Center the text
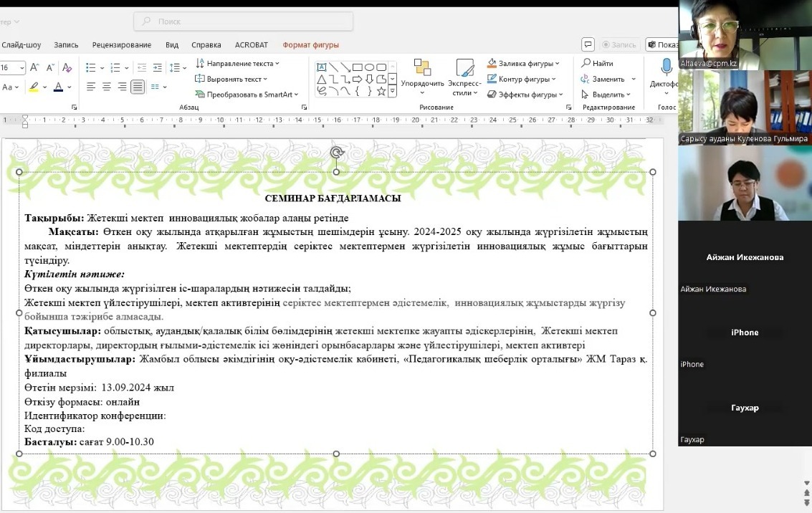The height and width of the screenshot is (513, 812). pos(107,87)
